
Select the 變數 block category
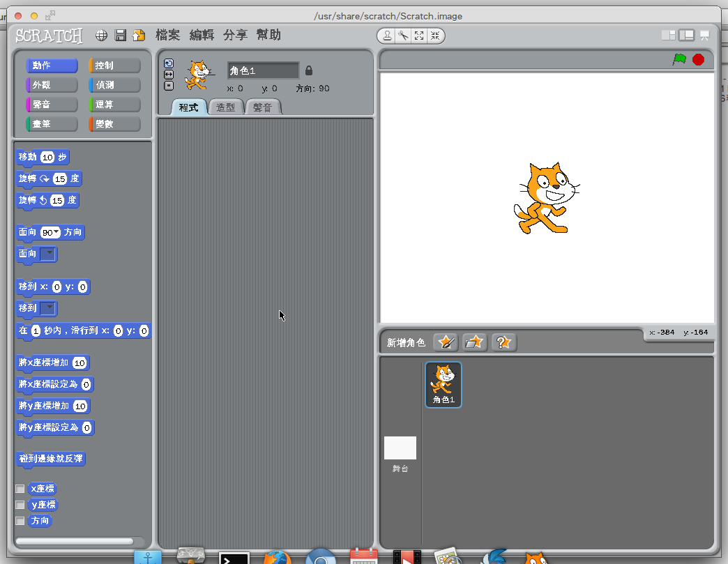coord(114,124)
